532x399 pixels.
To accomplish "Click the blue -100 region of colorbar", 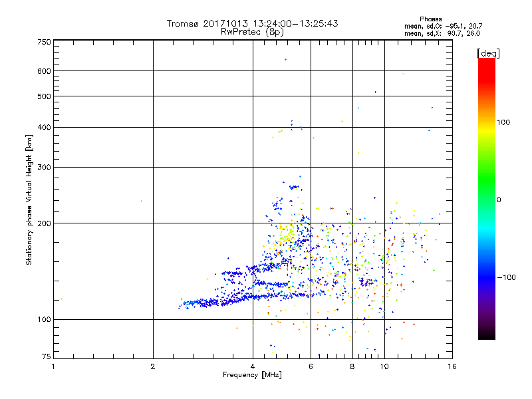I will point(487,277).
